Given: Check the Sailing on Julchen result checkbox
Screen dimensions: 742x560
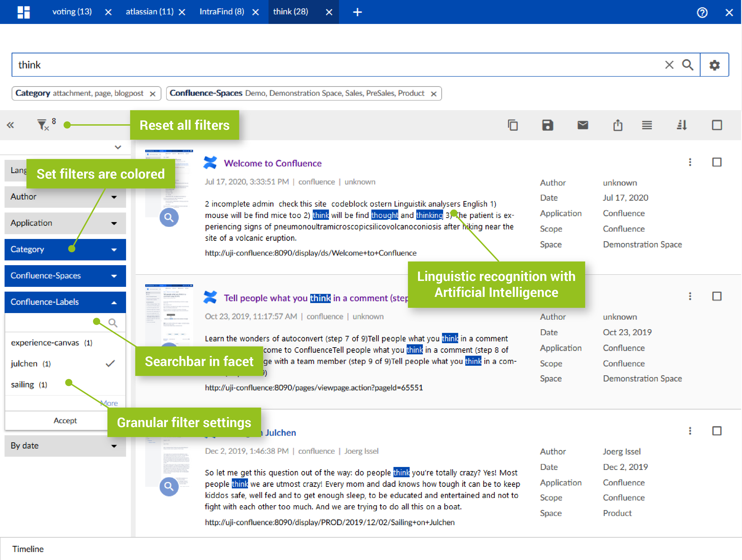Looking at the screenshot, I should (717, 431).
